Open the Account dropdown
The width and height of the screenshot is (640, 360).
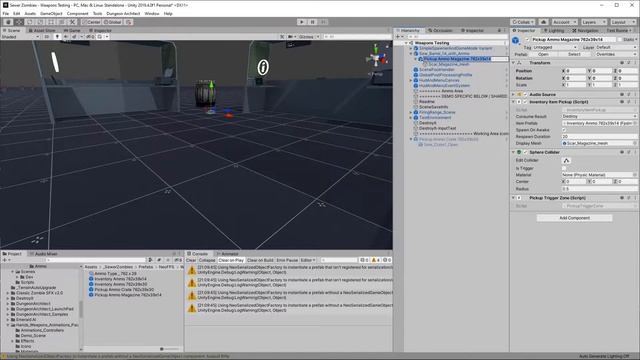point(564,22)
